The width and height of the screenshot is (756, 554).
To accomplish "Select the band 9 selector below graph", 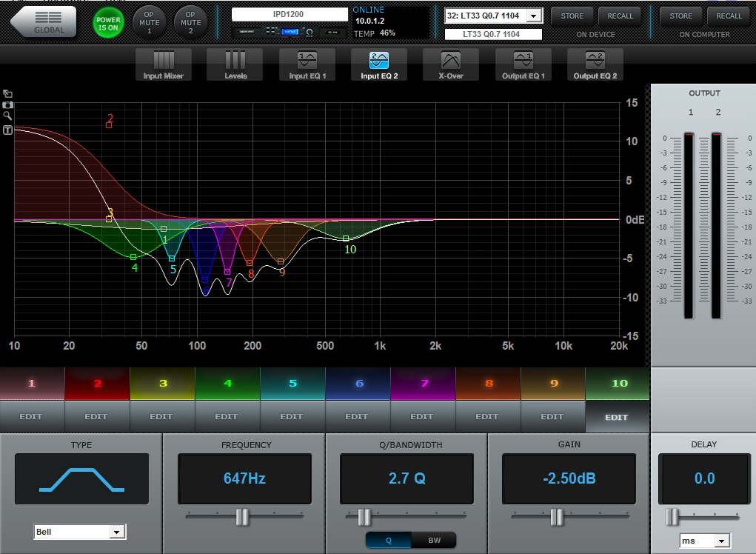I will [x=554, y=384].
